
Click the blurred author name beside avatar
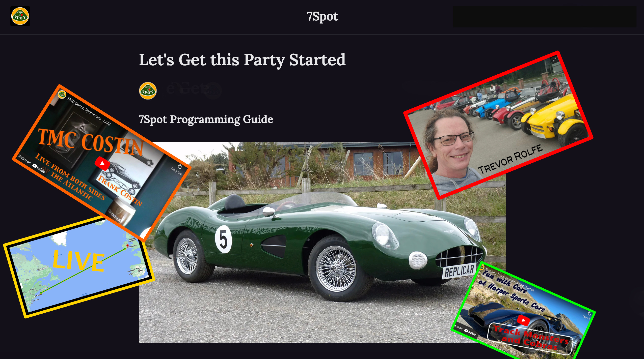pos(193,90)
